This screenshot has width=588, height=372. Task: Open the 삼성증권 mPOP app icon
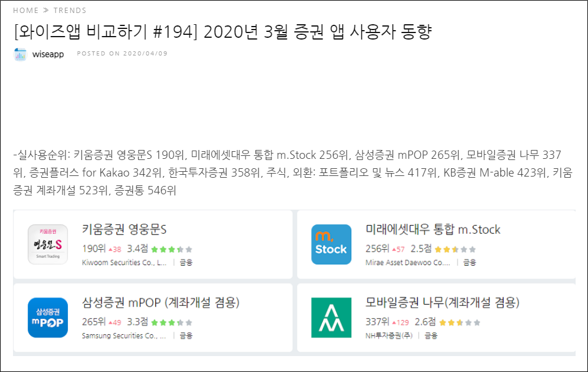pos(48,318)
